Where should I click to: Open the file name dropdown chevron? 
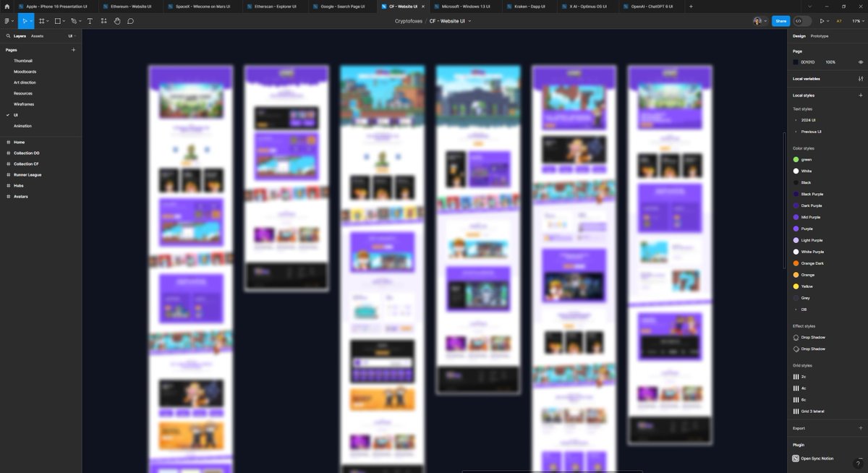click(470, 21)
